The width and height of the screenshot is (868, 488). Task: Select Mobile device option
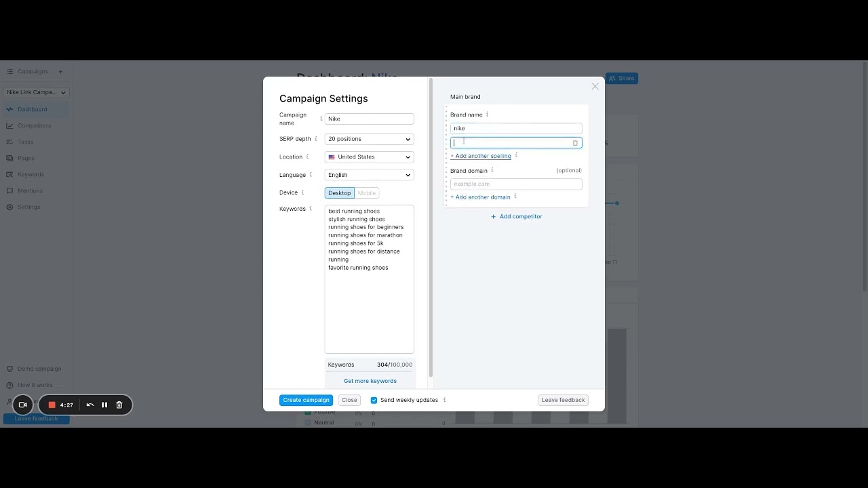point(366,193)
